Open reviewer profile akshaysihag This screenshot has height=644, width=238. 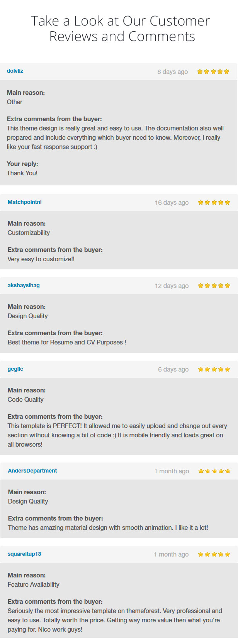pos(24,285)
